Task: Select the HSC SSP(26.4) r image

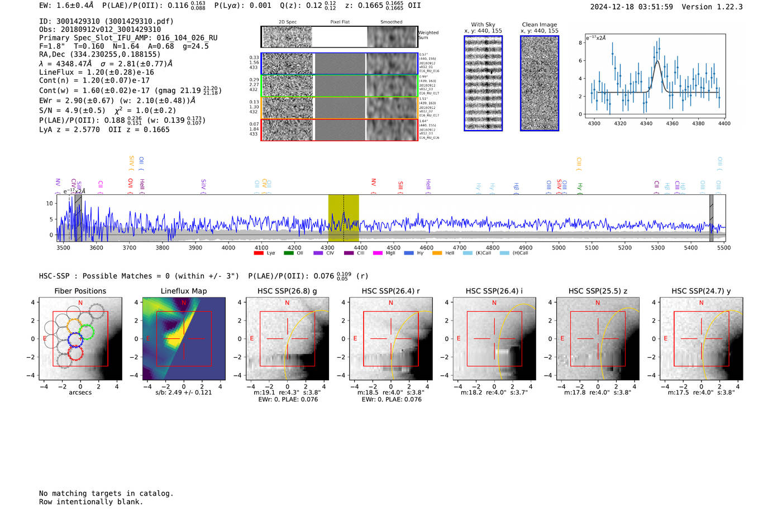Action: [391, 339]
